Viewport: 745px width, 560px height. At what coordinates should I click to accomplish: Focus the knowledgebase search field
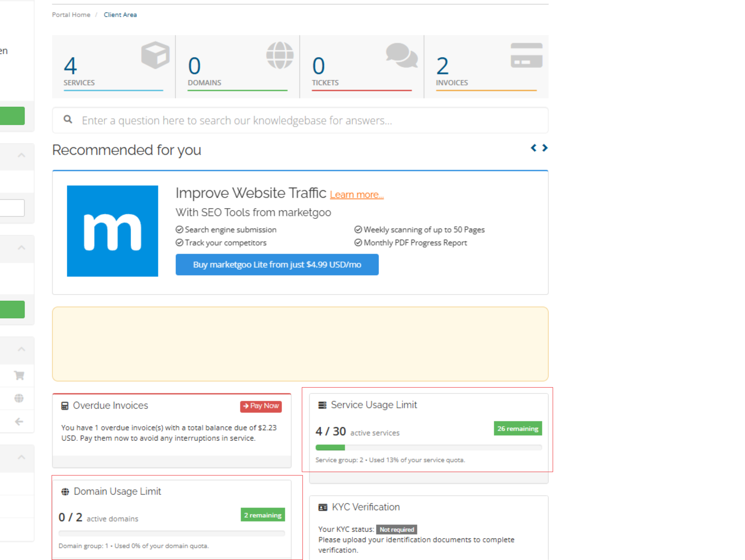[x=300, y=120]
